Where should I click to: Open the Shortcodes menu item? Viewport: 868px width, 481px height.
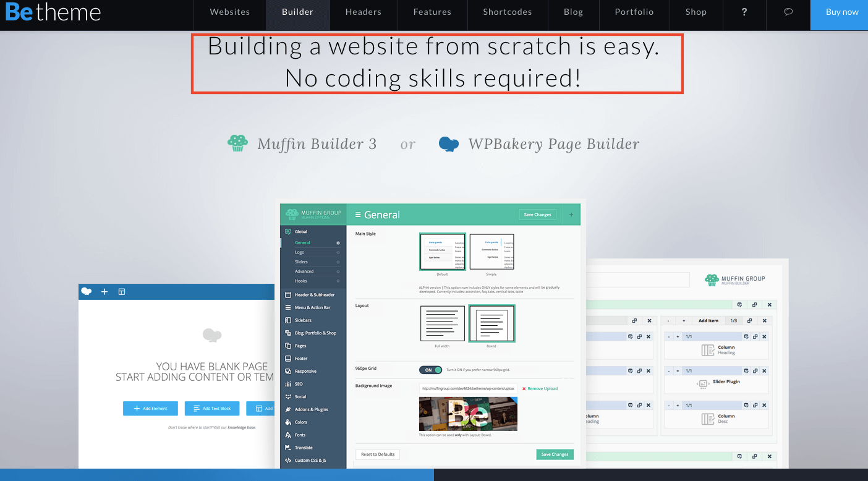tap(508, 12)
